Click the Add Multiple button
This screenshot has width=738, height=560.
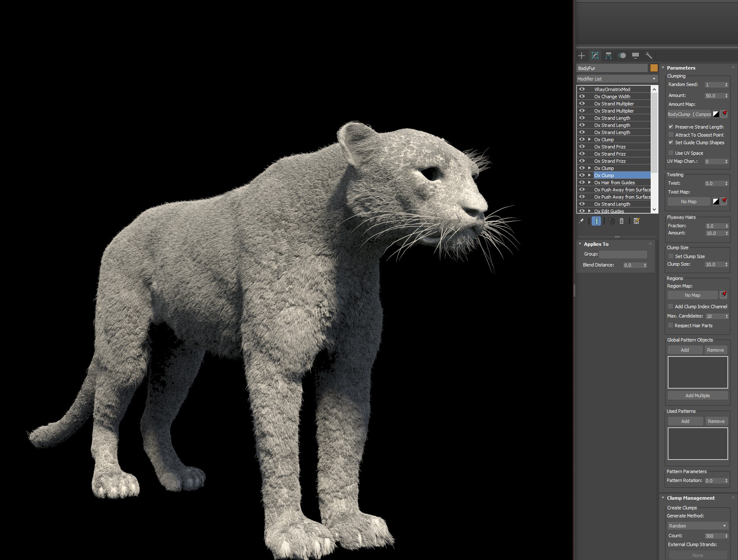coord(698,396)
